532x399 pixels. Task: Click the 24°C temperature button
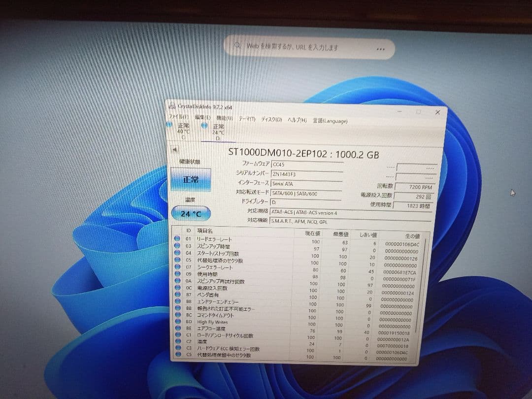point(190,213)
